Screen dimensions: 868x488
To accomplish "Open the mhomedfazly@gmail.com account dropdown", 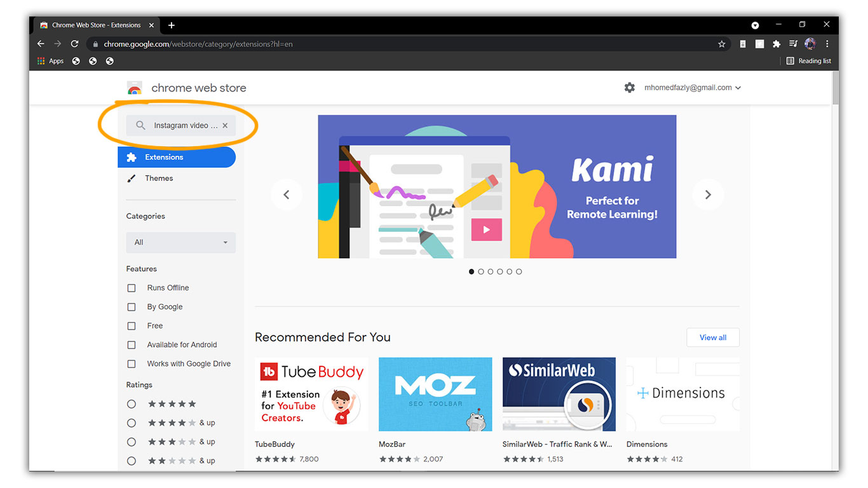I will click(x=693, y=88).
